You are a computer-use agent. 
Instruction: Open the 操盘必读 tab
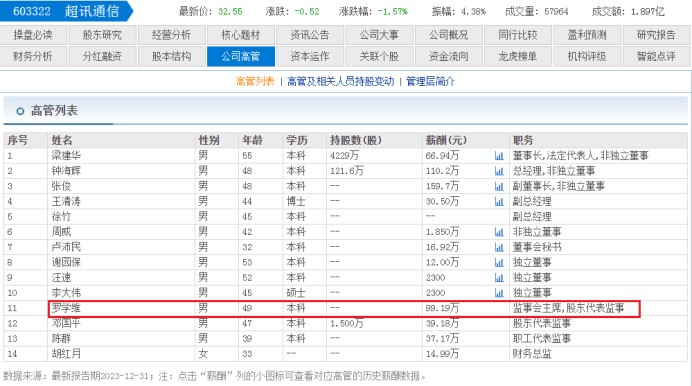(x=33, y=35)
